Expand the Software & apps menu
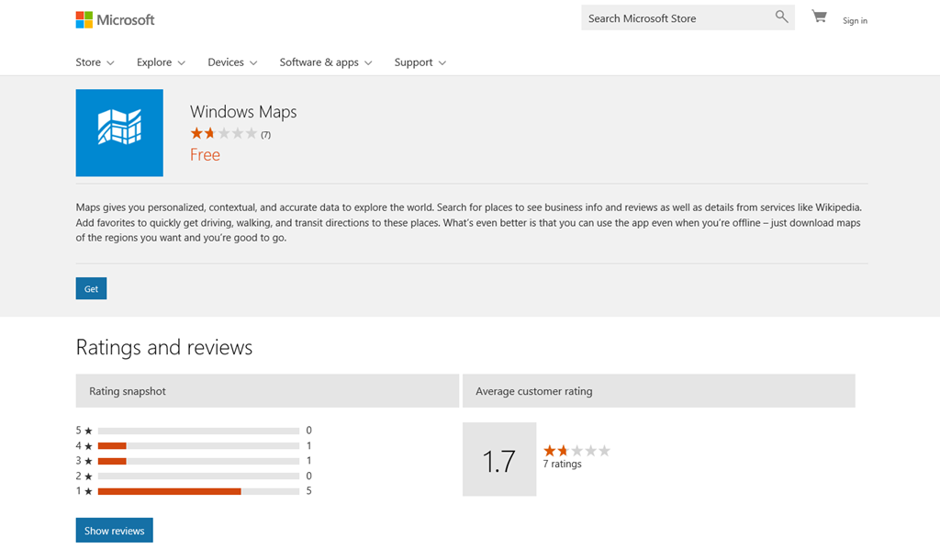The width and height of the screenshot is (940, 560). (x=326, y=62)
